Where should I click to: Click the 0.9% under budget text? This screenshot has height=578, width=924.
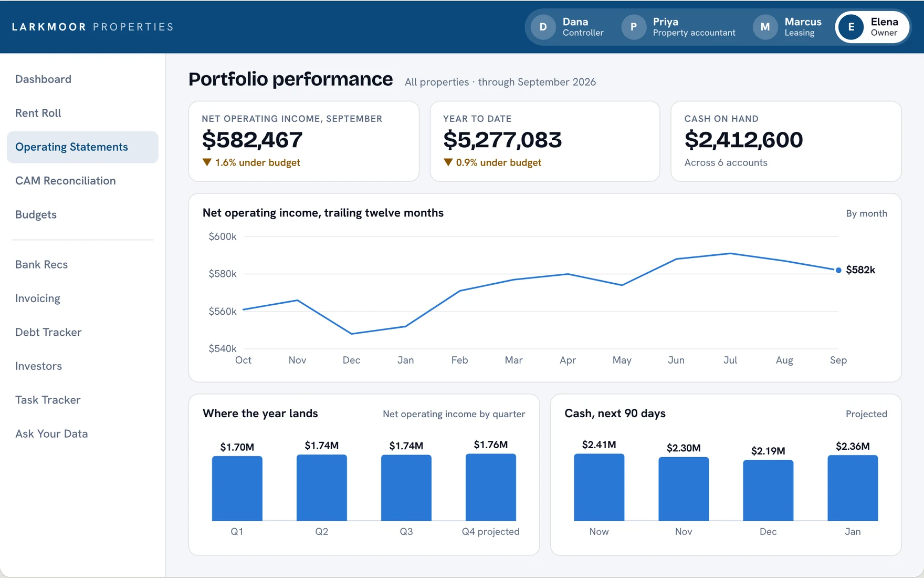498,162
